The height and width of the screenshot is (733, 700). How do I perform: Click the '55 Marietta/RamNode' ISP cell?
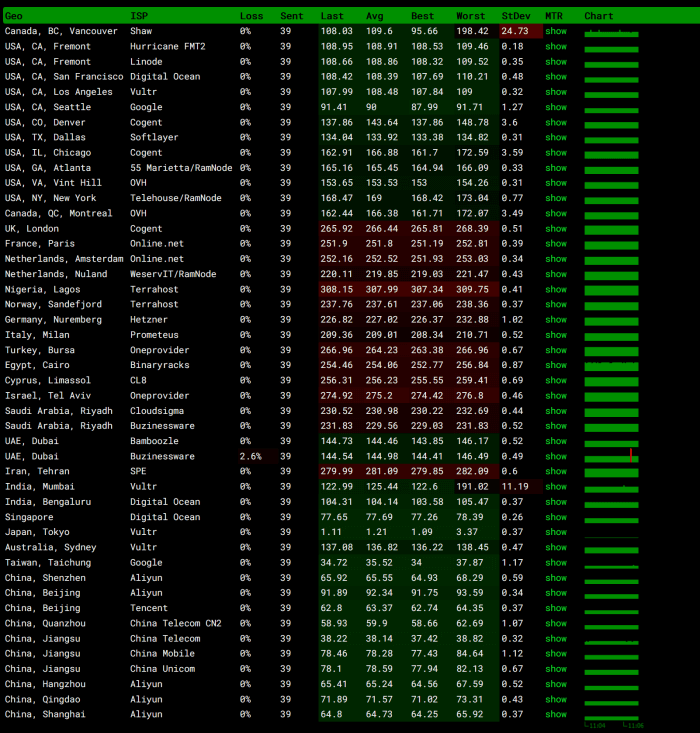(181, 168)
